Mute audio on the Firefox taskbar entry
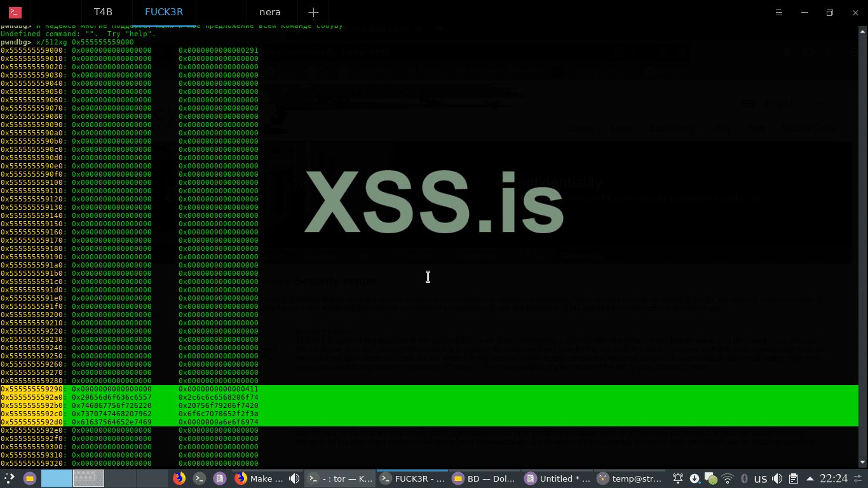Viewport: 868px width, 488px height. pos(294,478)
